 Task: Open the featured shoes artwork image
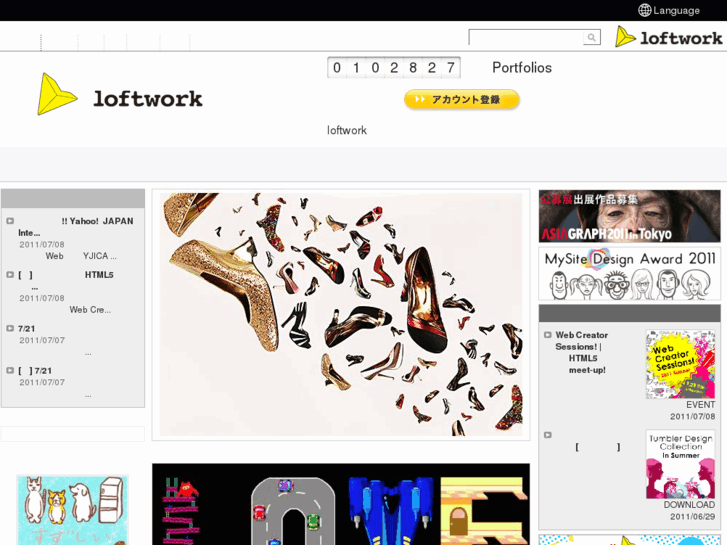click(341, 314)
